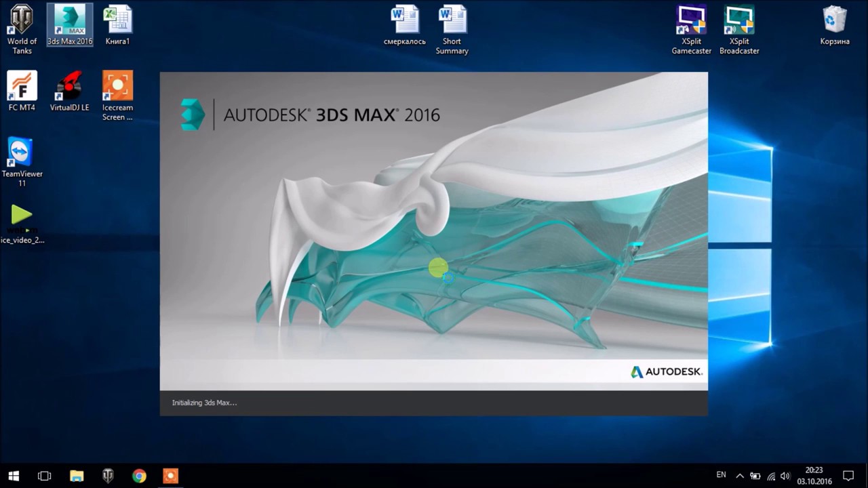Select the ice_video_2 video file icon

point(22,224)
